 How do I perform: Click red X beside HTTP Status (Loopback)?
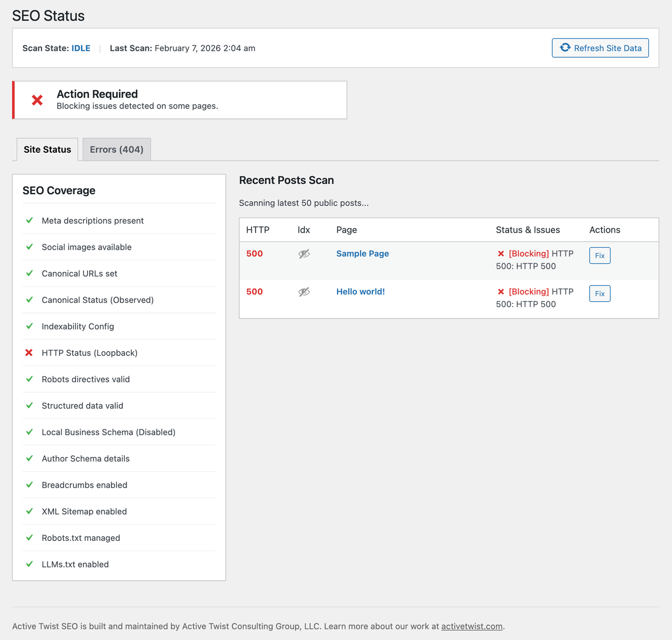tap(29, 353)
